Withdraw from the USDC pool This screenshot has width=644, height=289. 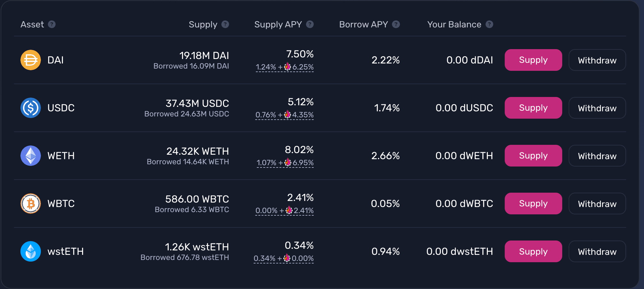597,108
